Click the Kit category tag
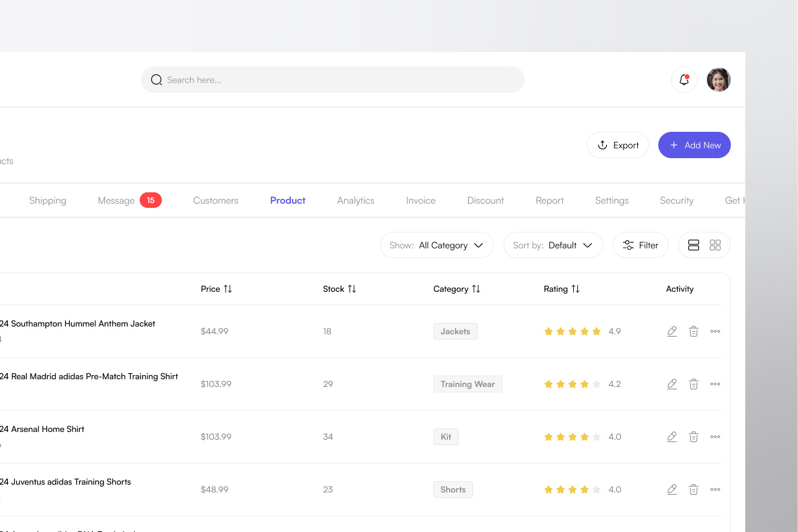This screenshot has height=532, width=798. 446,437
